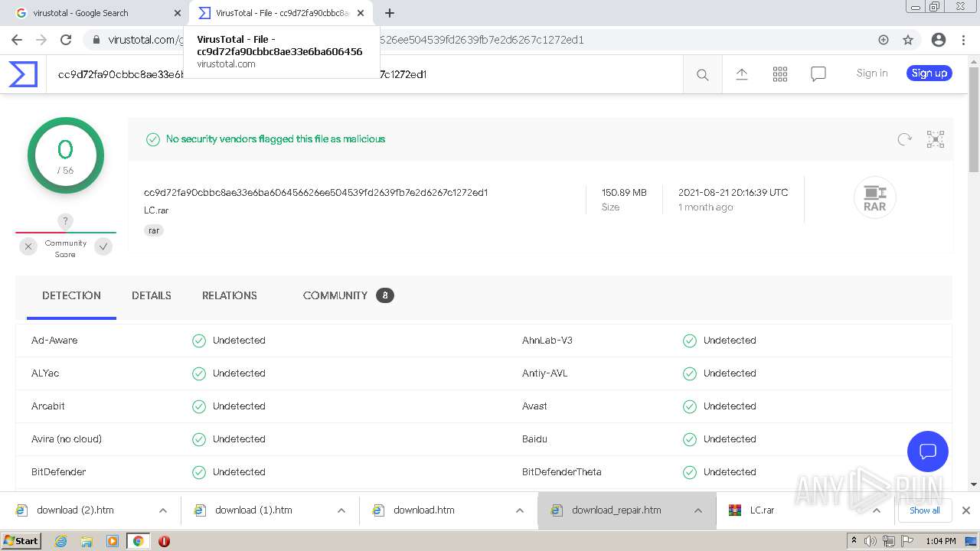Vote harmless with the check icon
980x551 pixels.
(103, 246)
